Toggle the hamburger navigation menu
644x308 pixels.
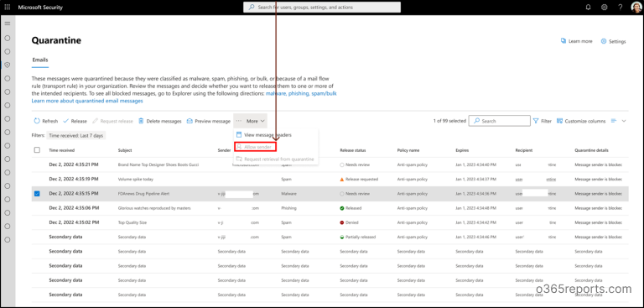click(x=7, y=23)
